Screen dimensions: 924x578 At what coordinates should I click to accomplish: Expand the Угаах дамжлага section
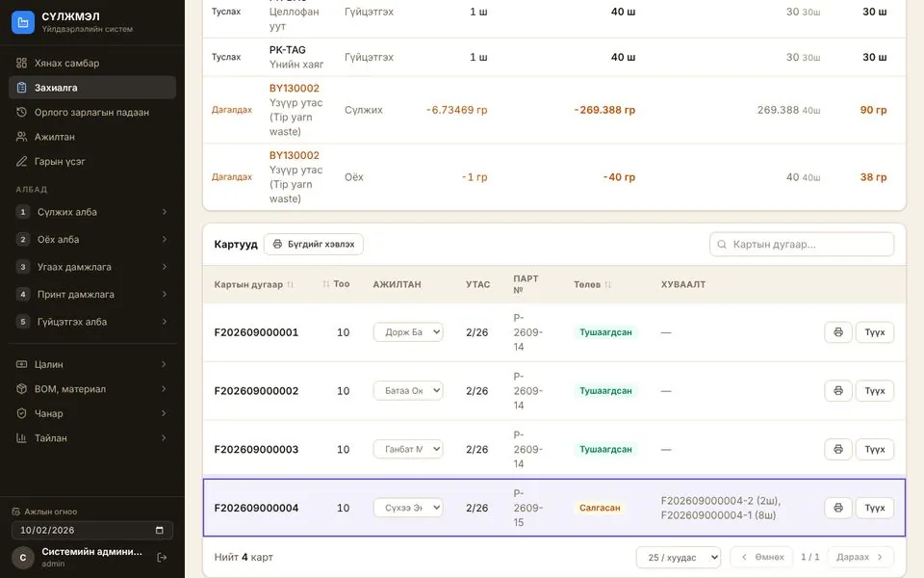coord(92,267)
